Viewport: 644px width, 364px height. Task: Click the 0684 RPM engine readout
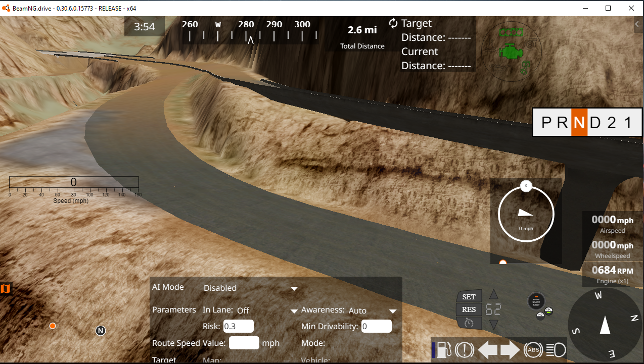(613, 274)
